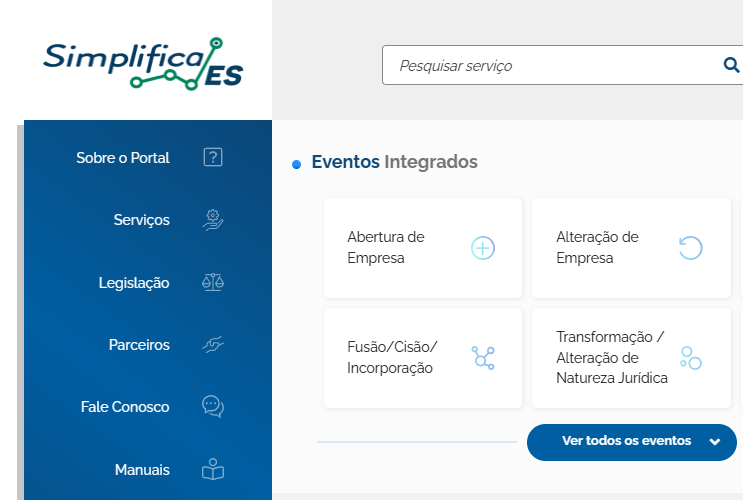Click the gear-in-hand Serviços icon
This screenshot has width=743, height=500.
tap(213, 220)
